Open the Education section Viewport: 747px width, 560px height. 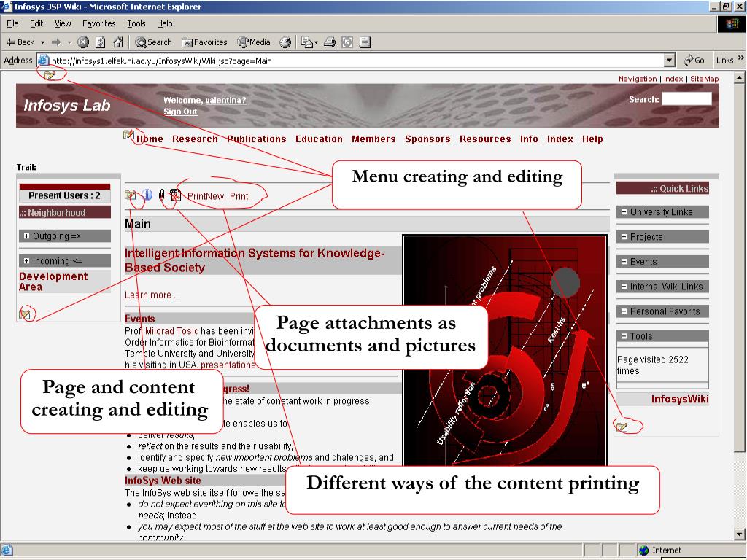pyautogui.click(x=319, y=139)
